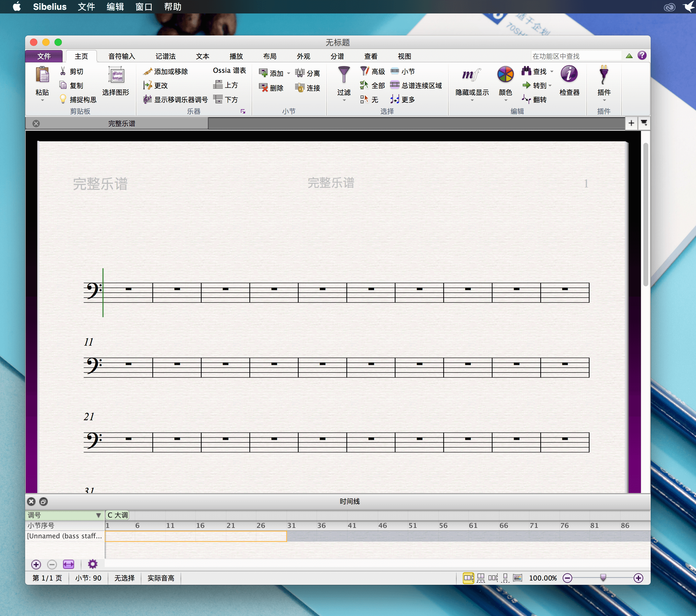Viewport: 696px width, 616px height.
Task: Zoom in the timeline
Action: [36, 565]
